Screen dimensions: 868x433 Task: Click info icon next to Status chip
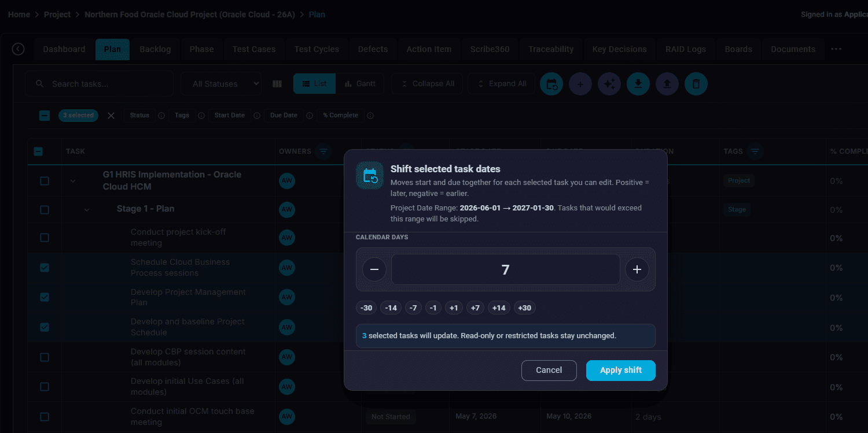click(161, 116)
